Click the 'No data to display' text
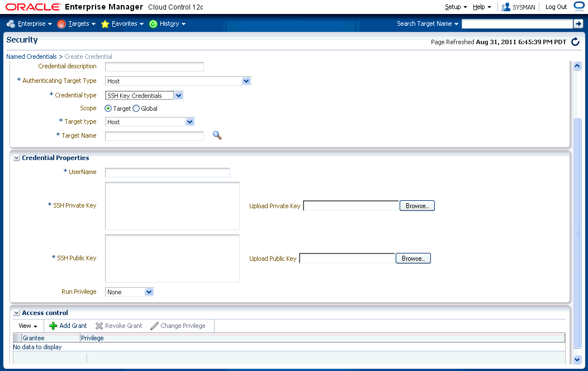588x371 pixels. (x=37, y=347)
